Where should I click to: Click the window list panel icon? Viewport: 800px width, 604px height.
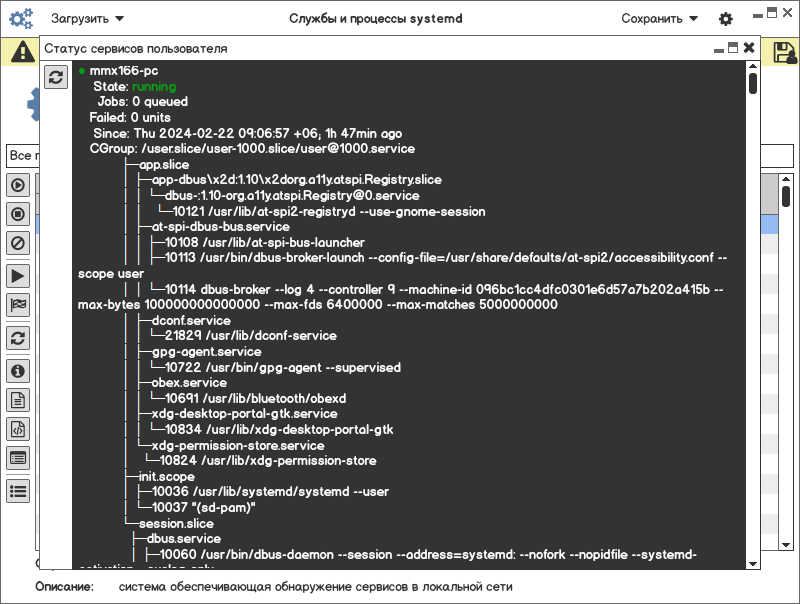click(18, 458)
